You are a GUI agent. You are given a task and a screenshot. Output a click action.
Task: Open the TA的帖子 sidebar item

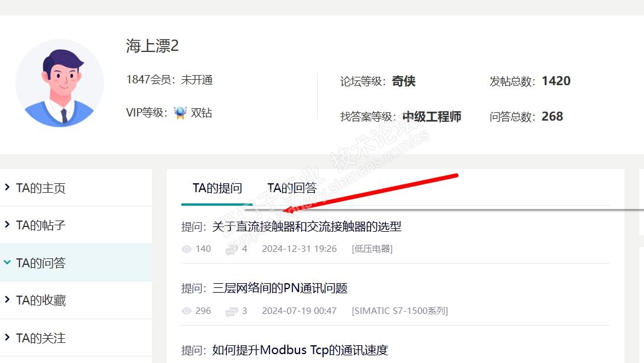[76, 225]
